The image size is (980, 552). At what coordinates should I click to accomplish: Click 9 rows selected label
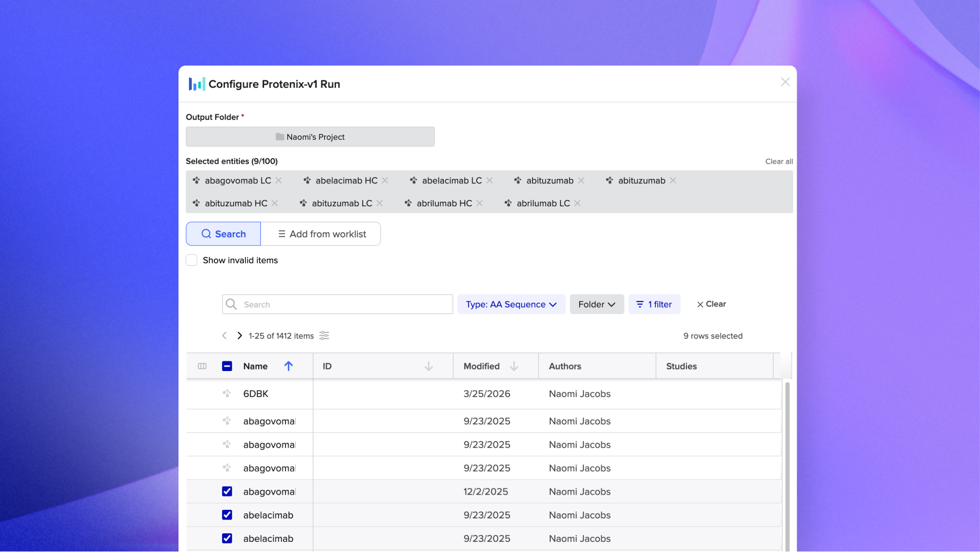point(713,336)
